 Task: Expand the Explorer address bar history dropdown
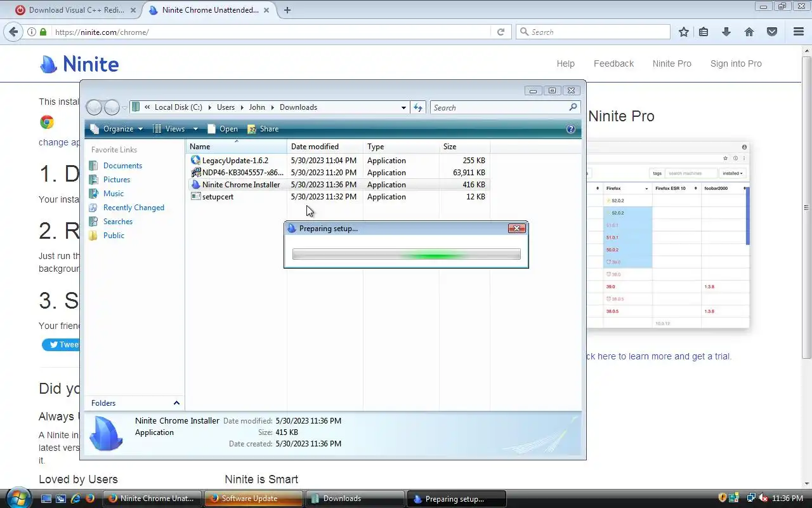point(403,107)
